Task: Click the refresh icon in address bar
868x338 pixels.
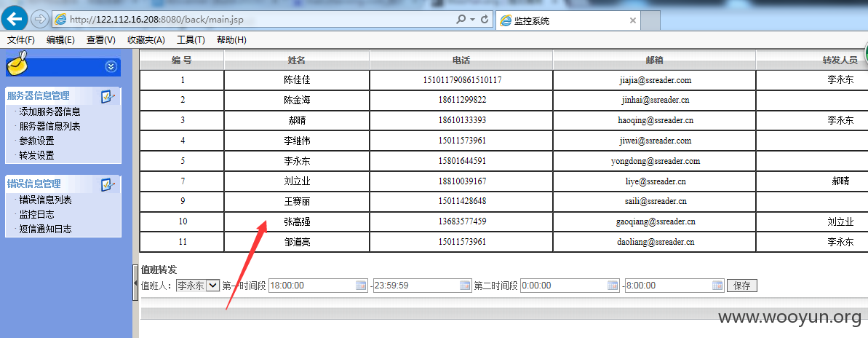Action: (x=485, y=20)
